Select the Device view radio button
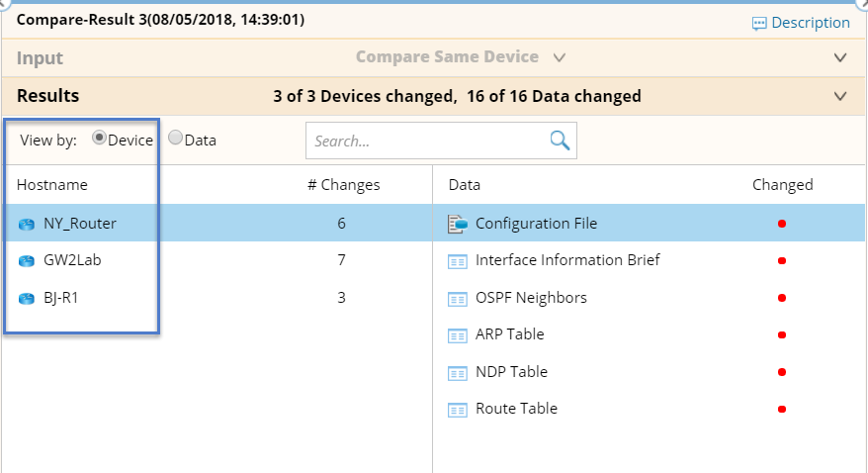The height and width of the screenshot is (473, 868). [99, 140]
